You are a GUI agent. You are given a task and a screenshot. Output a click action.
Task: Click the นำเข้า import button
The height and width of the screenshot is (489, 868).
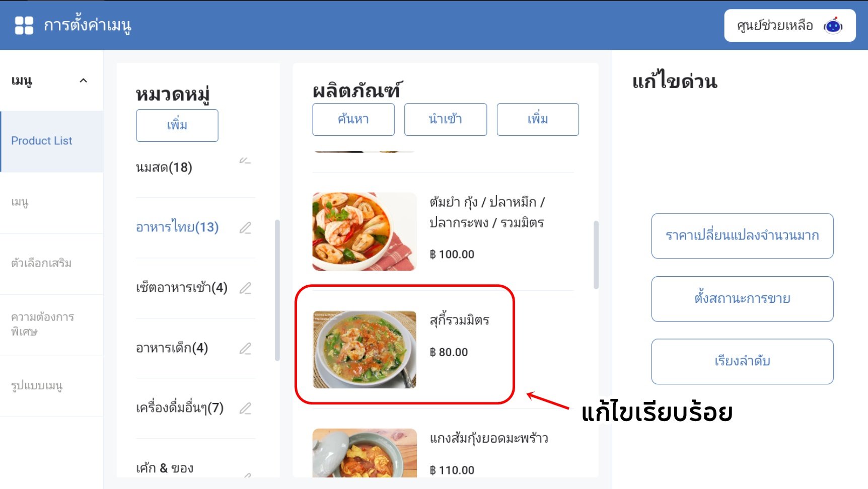tap(446, 119)
